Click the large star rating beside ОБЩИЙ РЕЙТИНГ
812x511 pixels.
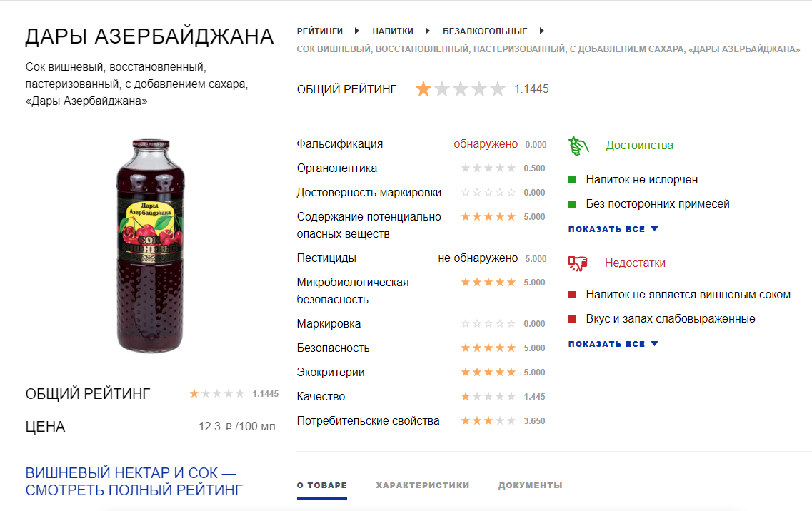point(461,89)
